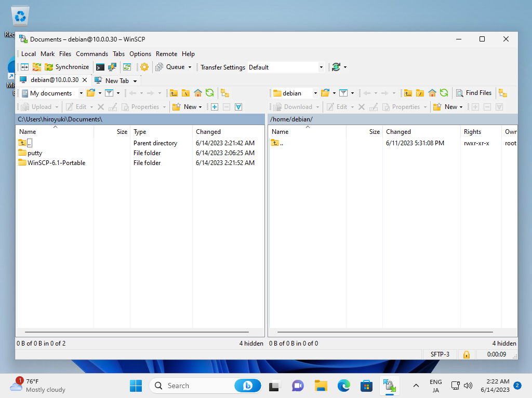Click the taskbar Search box
The image size is (532, 398).
[x=206, y=386]
